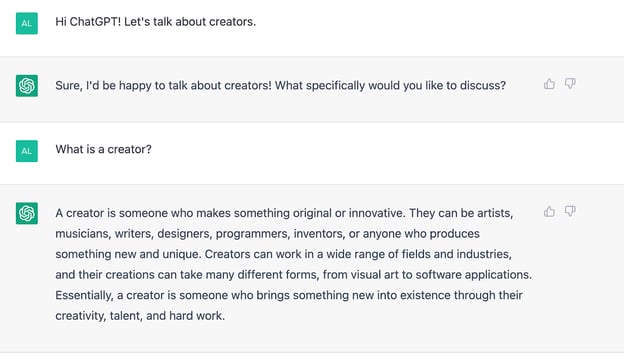Viewport: 624px width, 363px height.
Task: Dislike the "Sure, I'd be happy" reply
Action: 570,84
